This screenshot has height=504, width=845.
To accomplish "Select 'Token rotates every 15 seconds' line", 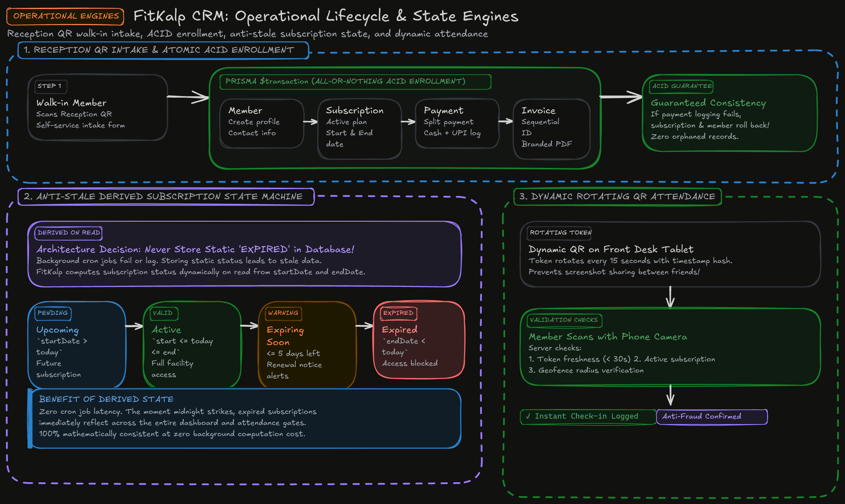I will [x=631, y=261].
